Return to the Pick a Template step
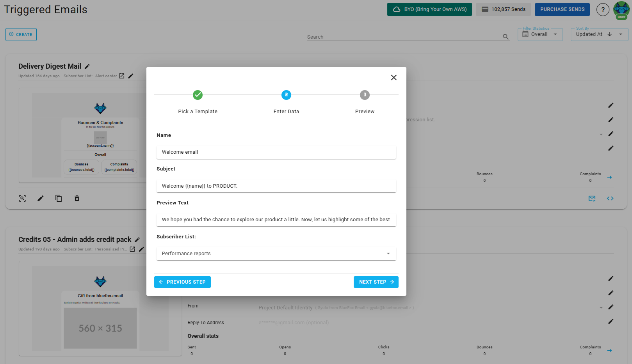The width and height of the screenshot is (632, 364). tap(198, 95)
